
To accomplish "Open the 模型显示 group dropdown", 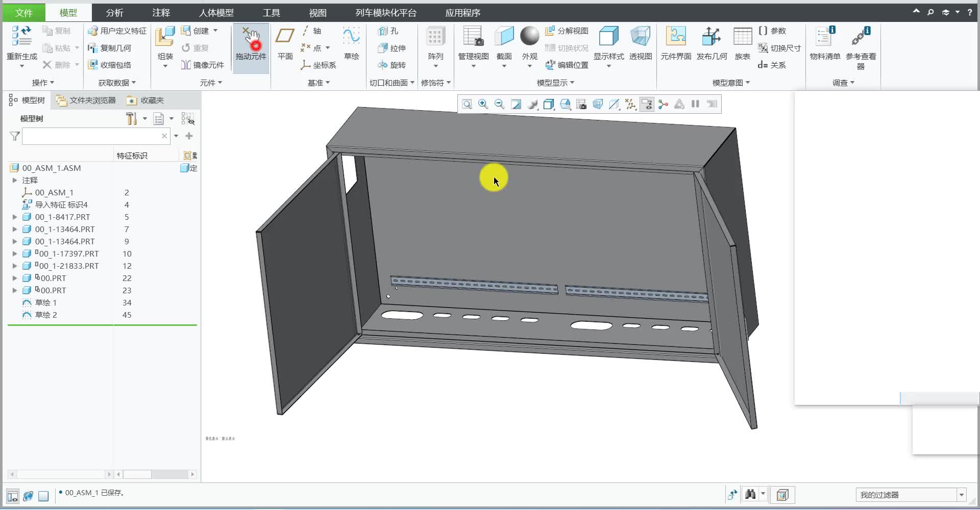I will [555, 83].
